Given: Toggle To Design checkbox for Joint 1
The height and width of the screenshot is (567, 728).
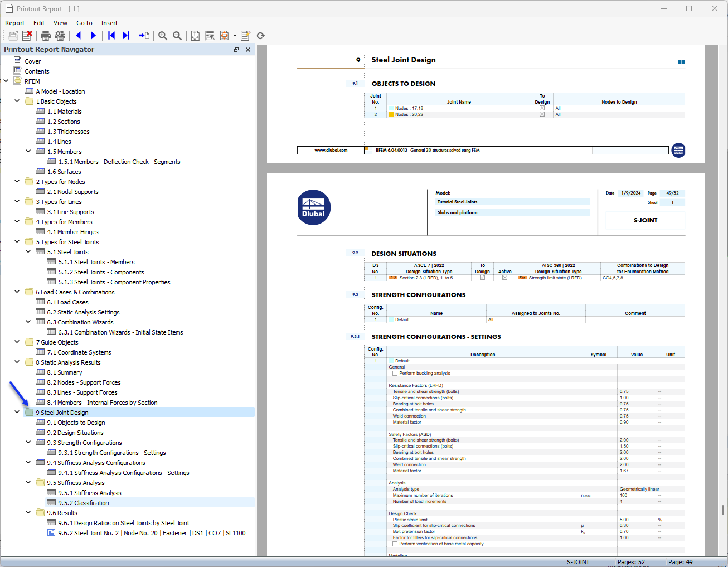Looking at the screenshot, I should (542, 108).
